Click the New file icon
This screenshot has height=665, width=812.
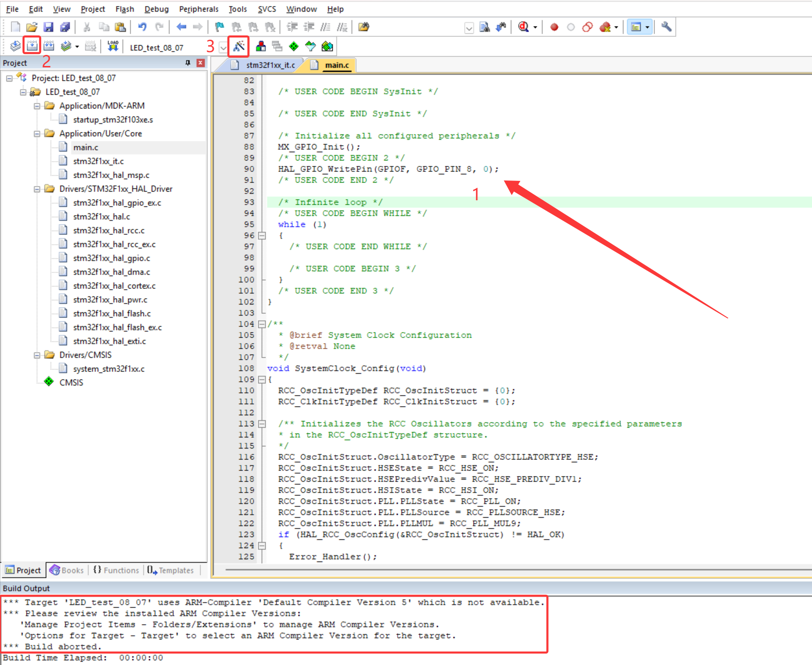(15, 27)
